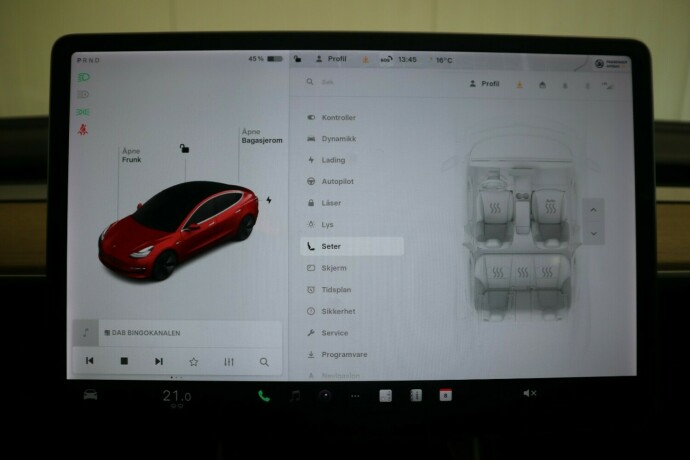Screen dimensions: 690x460
Task: Open the Profil selector in settings header
Action: [484, 83]
